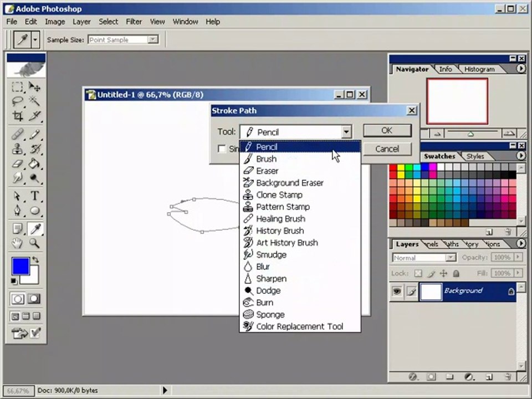Select the Smudge tool in toolbox

[x=17, y=178]
